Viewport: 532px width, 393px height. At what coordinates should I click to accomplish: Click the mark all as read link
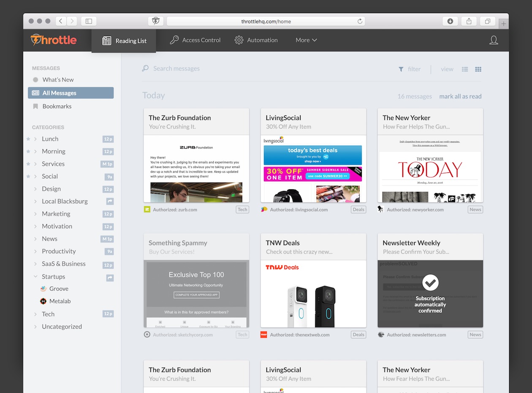[460, 96]
